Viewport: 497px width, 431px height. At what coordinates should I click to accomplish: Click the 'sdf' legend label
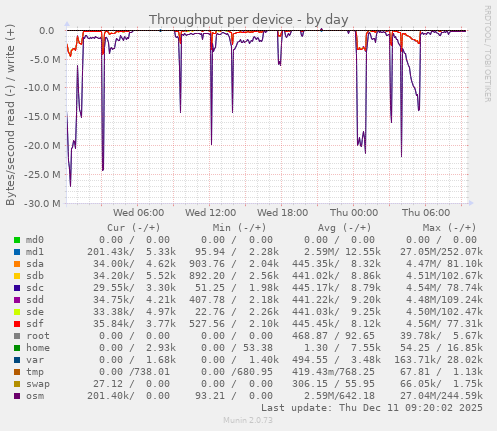click(35, 324)
